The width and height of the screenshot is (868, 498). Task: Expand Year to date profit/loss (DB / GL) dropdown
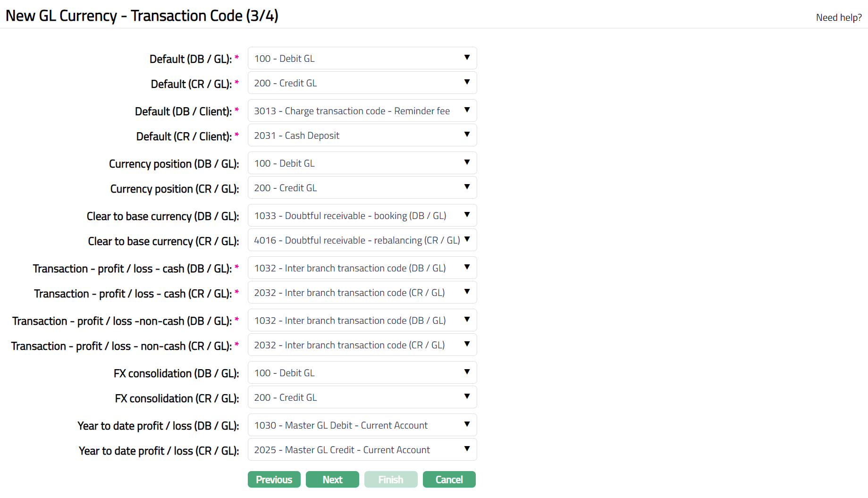(x=362, y=425)
